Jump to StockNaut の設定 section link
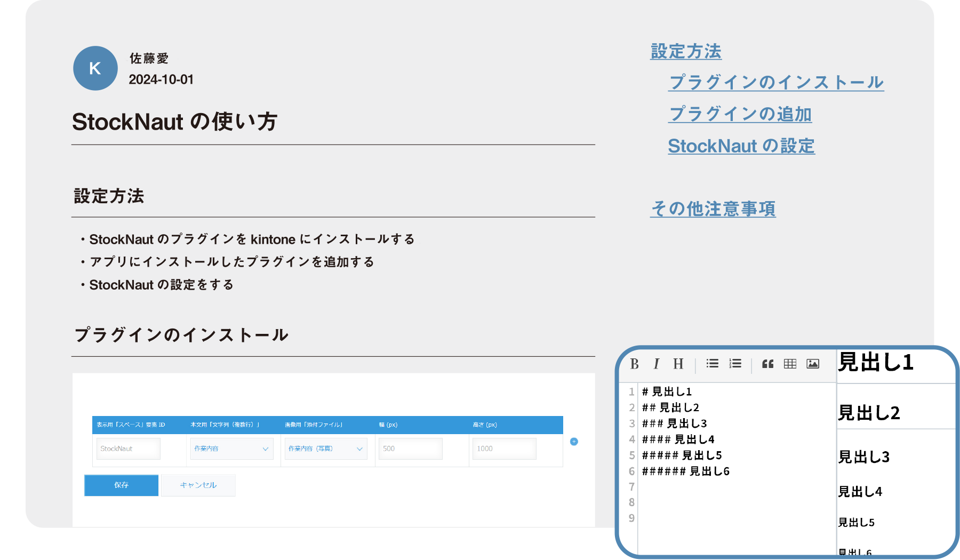The height and width of the screenshot is (560, 960). tap(741, 146)
